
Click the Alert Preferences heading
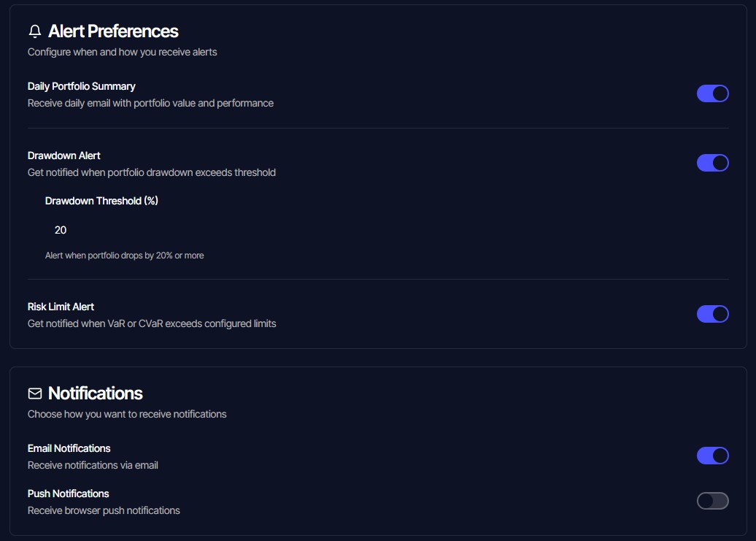coord(112,31)
